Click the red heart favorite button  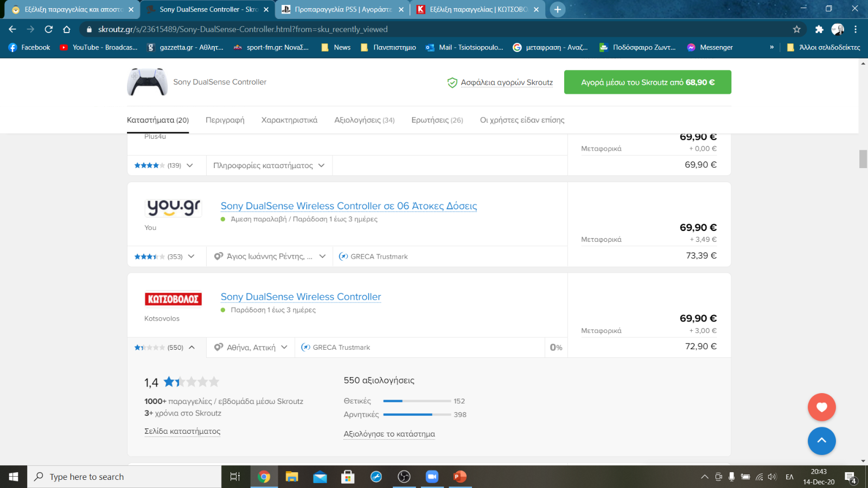822,407
